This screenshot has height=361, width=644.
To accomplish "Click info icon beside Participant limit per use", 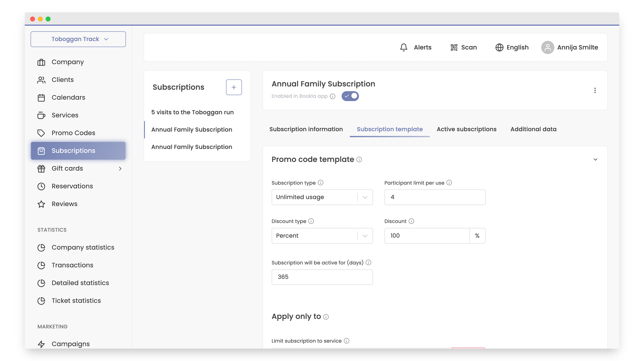I will tap(449, 183).
